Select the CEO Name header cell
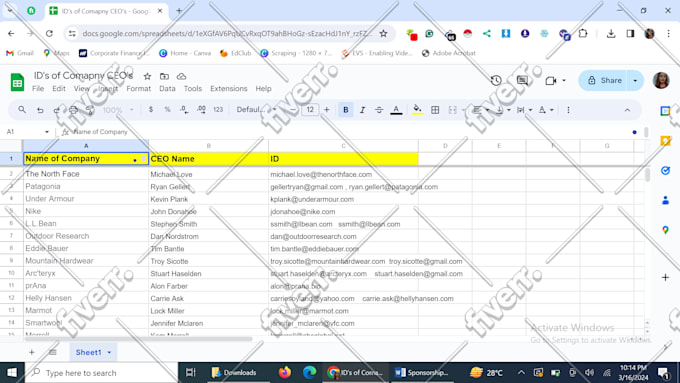680x383 pixels. (x=209, y=159)
